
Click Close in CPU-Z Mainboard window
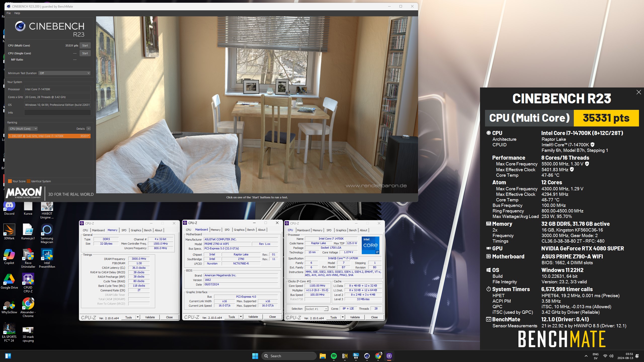(272, 317)
